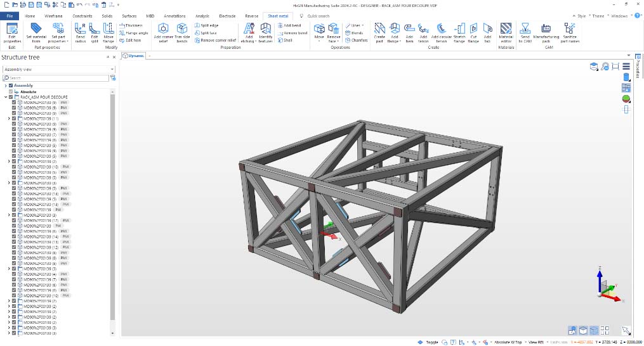
Task: Choose the Edit split tool
Action: click(x=95, y=33)
